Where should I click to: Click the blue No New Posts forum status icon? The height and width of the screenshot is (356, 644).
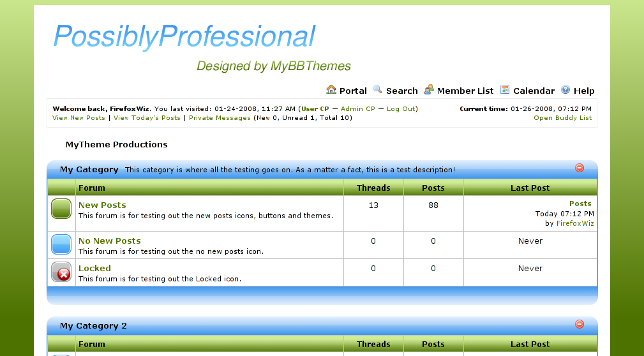click(61, 244)
